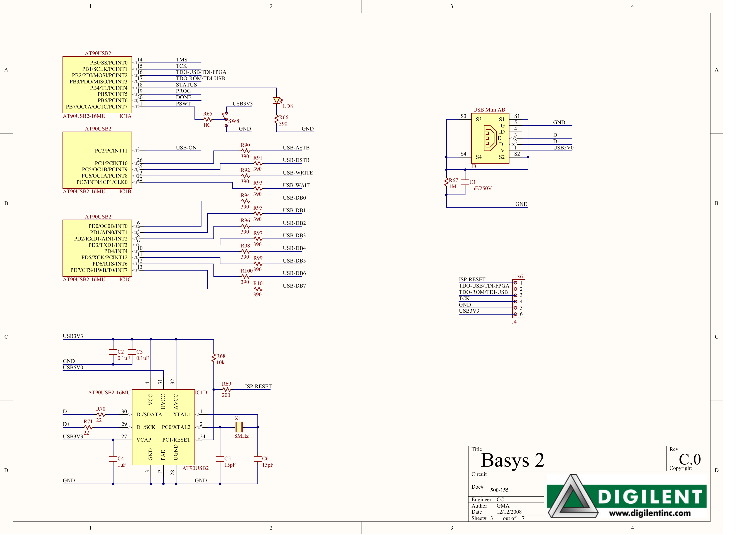Select the PC7/INT4/ICP1/CLK0 pin name
Viewport: 756px width, 535px height.
(102, 182)
